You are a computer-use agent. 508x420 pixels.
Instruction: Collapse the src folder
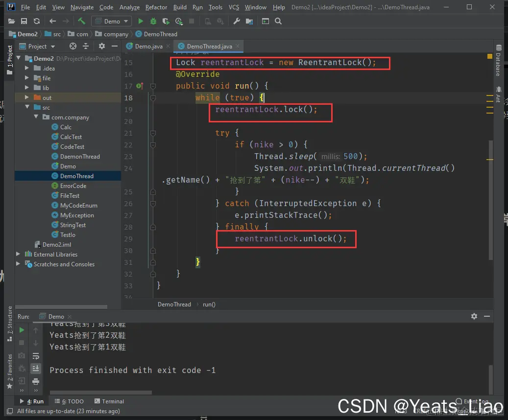(x=27, y=107)
